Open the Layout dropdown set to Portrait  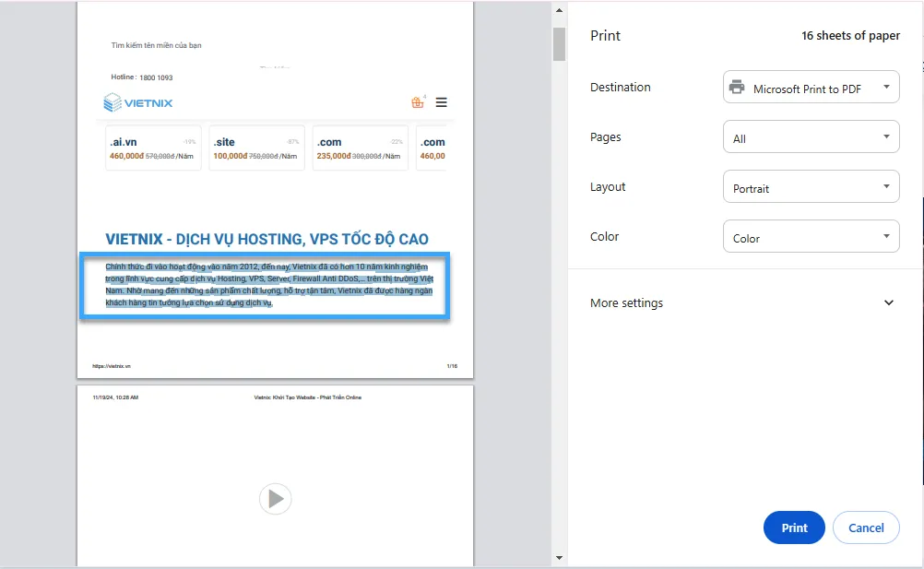pos(811,186)
